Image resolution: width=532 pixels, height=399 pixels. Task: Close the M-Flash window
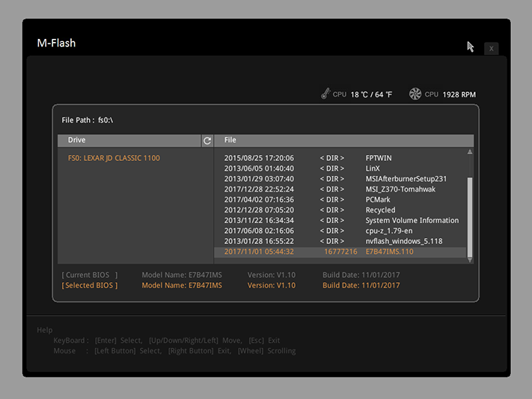[x=492, y=49]
